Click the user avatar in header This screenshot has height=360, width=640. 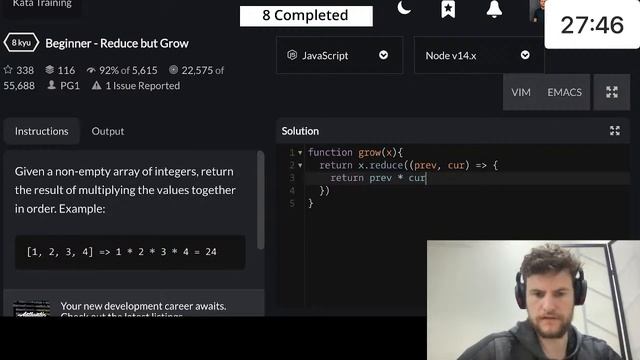(537, 11)
